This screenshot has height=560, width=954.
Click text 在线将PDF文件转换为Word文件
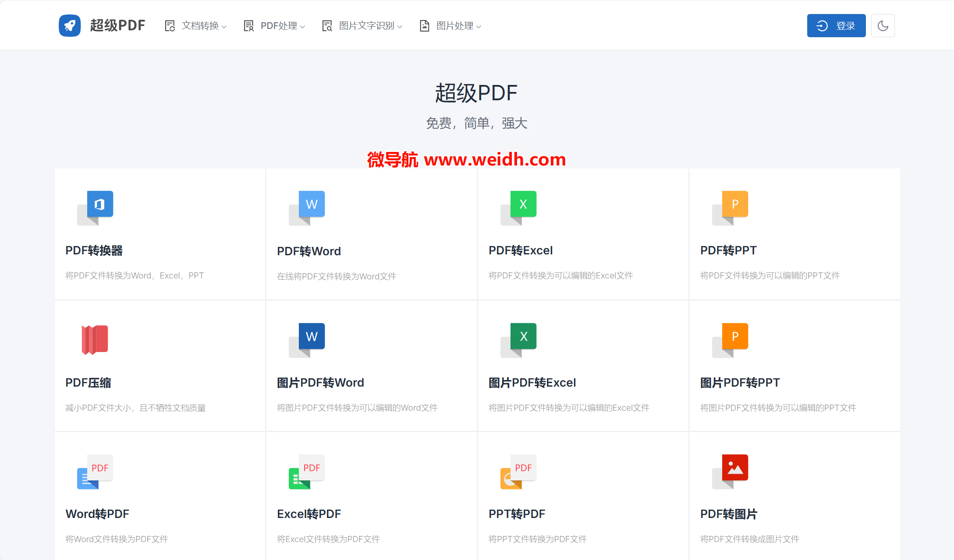click(x=337, y=276)
